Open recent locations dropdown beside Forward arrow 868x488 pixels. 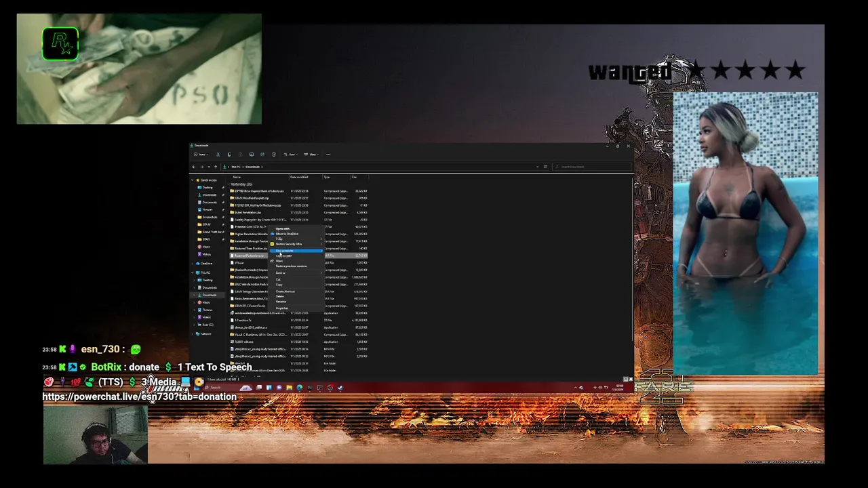coord(209,167)
